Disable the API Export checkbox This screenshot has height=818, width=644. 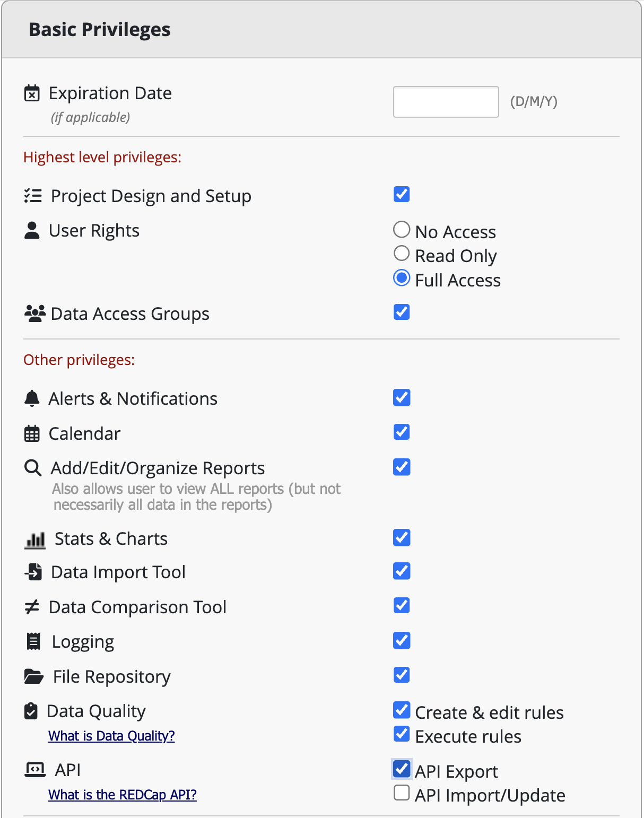click(x=402, y=769)
